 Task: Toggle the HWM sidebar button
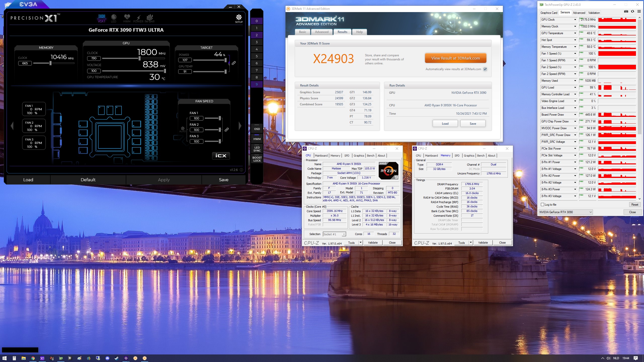click(x=257, y=139)
